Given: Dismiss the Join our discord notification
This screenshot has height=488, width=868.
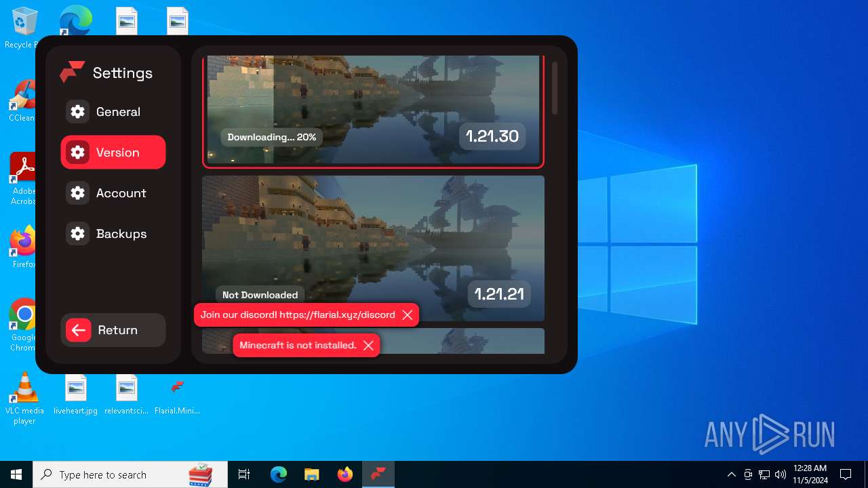Looking at the screenshot, I should 407,315.
